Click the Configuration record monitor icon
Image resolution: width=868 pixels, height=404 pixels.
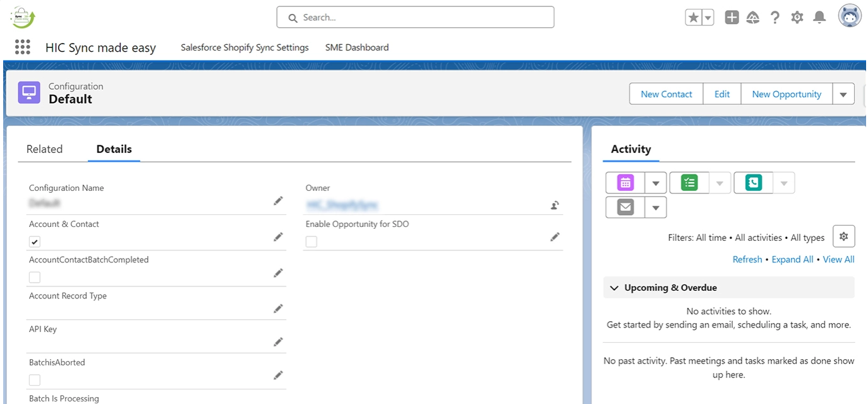(x=29, y=93)
